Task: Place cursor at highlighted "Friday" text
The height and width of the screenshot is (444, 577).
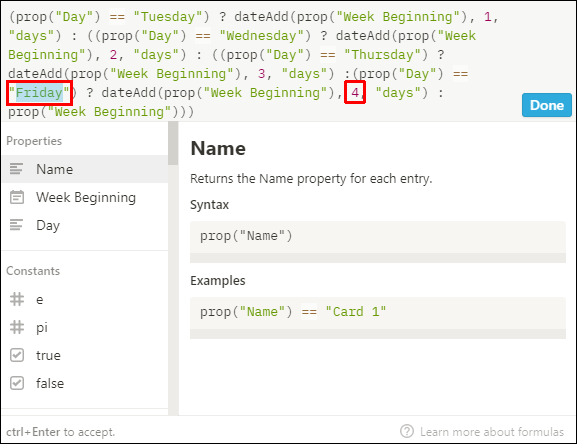Action: tap(39, 93)
